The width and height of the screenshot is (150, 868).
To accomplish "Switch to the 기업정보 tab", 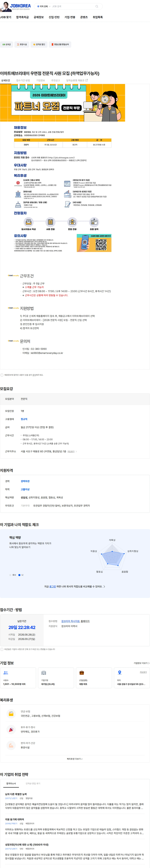I will [x=41, y=81].
